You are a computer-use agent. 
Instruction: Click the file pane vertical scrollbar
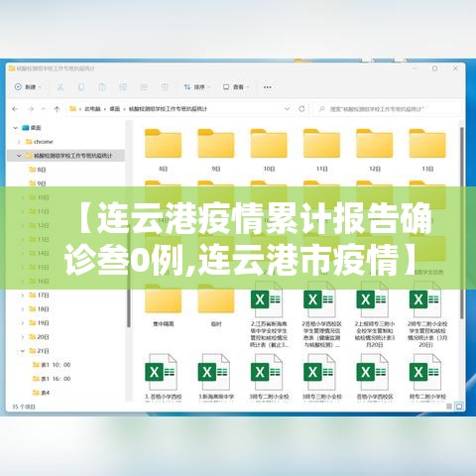coord(461,223)
